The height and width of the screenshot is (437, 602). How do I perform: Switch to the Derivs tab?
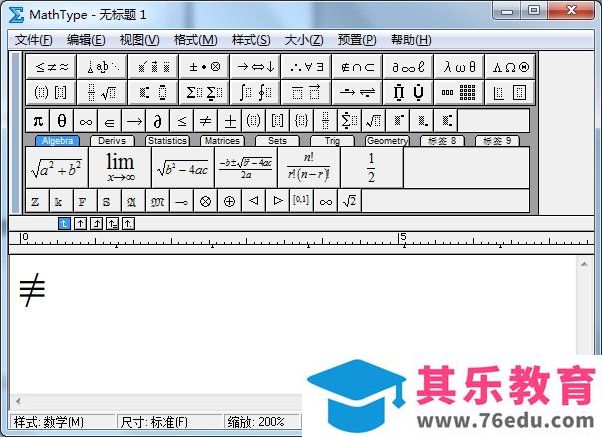click(x=112, y=141)
